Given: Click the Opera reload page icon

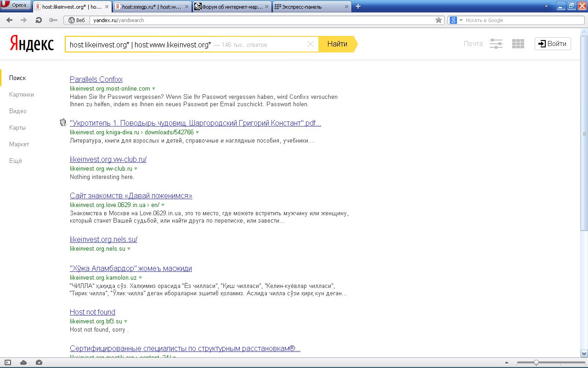Looking at the screenshot, I should click(x=39, y=20).
